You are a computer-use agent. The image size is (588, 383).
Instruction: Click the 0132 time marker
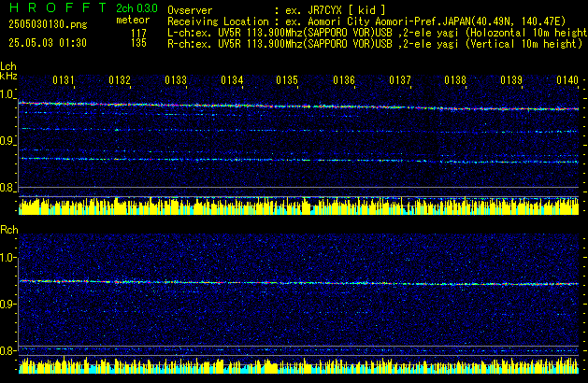[120, 80]
